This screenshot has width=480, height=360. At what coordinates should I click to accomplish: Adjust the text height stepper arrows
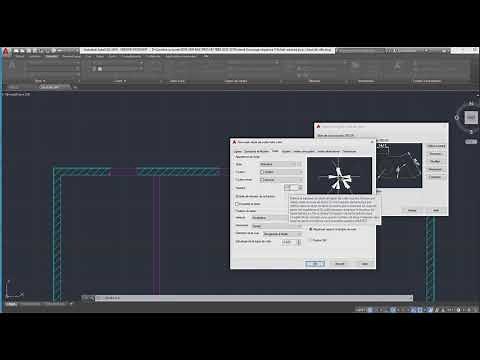[300, 188]
